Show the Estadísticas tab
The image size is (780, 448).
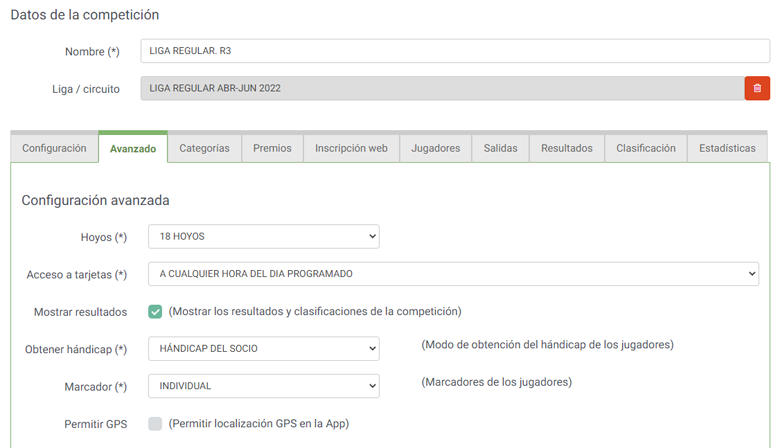pos(727,148)
